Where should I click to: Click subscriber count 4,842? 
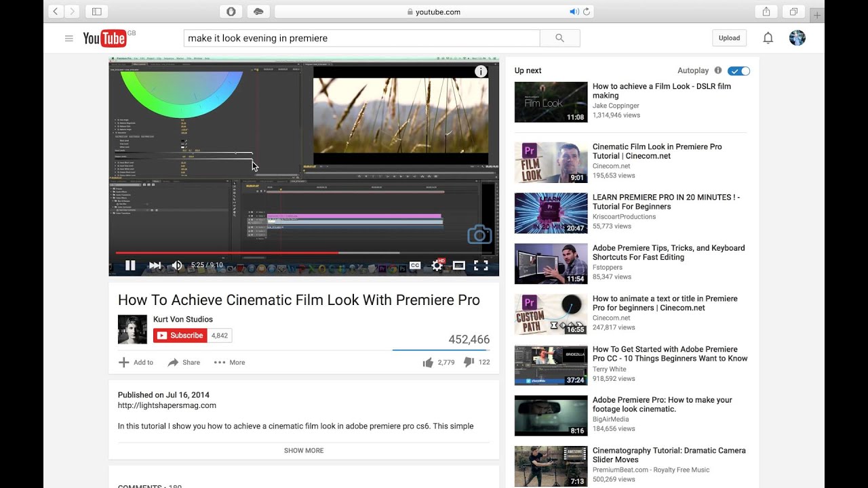click(x=220, y=335)
